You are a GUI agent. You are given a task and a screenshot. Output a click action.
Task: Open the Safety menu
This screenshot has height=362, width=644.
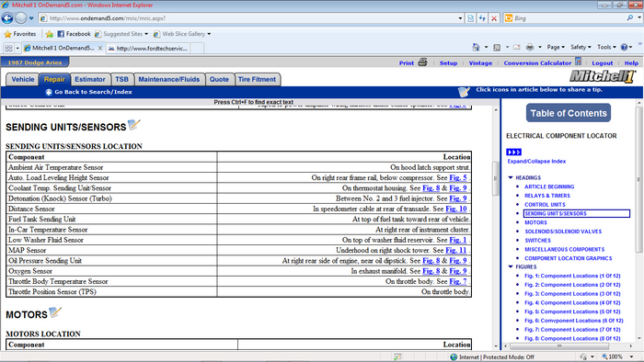tap(581, 47)
